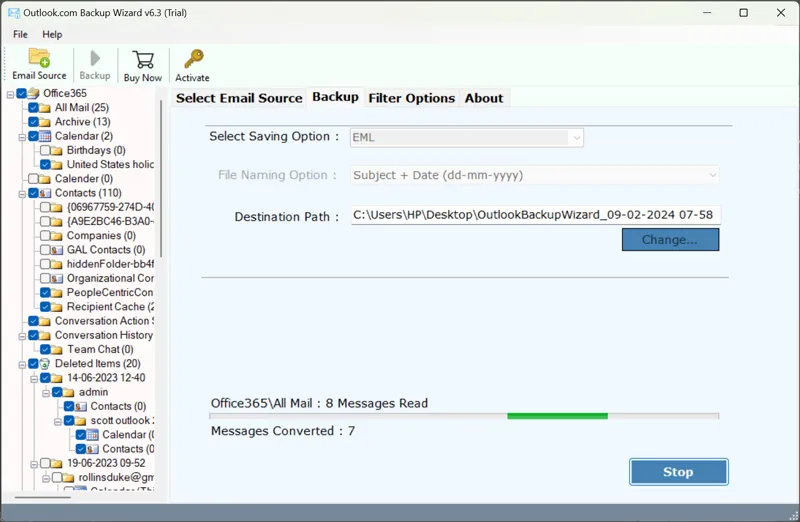The width and height of the screenshot is (800, 522).
Task: Collapse the Calendar (2) node
Action: (22, 137)
